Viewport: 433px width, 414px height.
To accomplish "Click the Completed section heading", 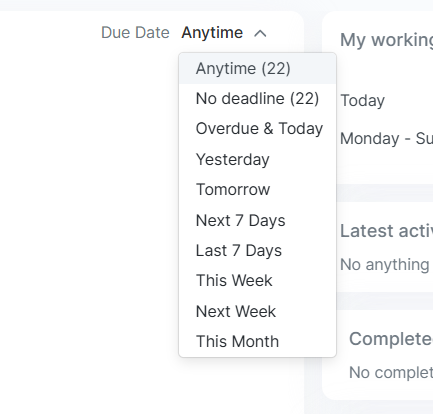I will point(391,339).
